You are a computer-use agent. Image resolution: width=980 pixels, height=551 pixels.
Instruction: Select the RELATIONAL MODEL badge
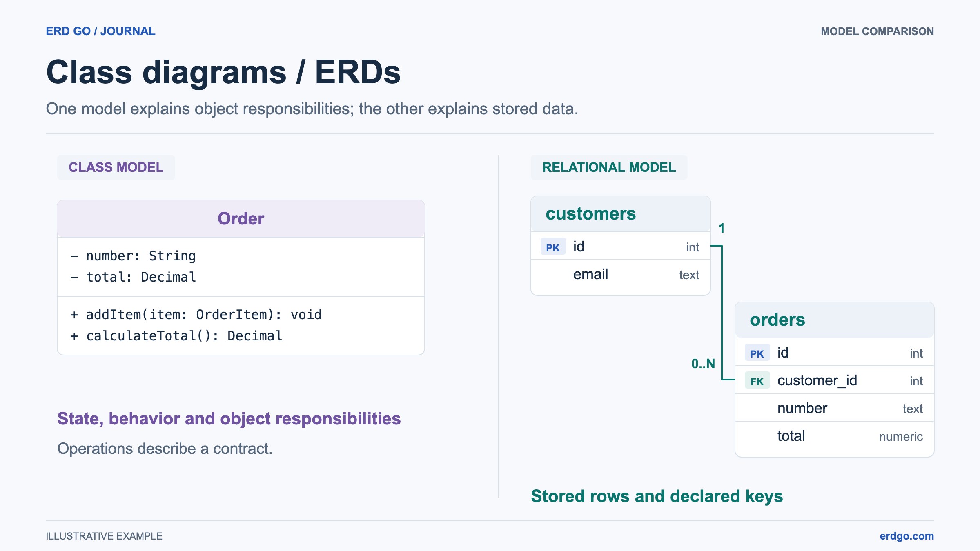(609, 167)
